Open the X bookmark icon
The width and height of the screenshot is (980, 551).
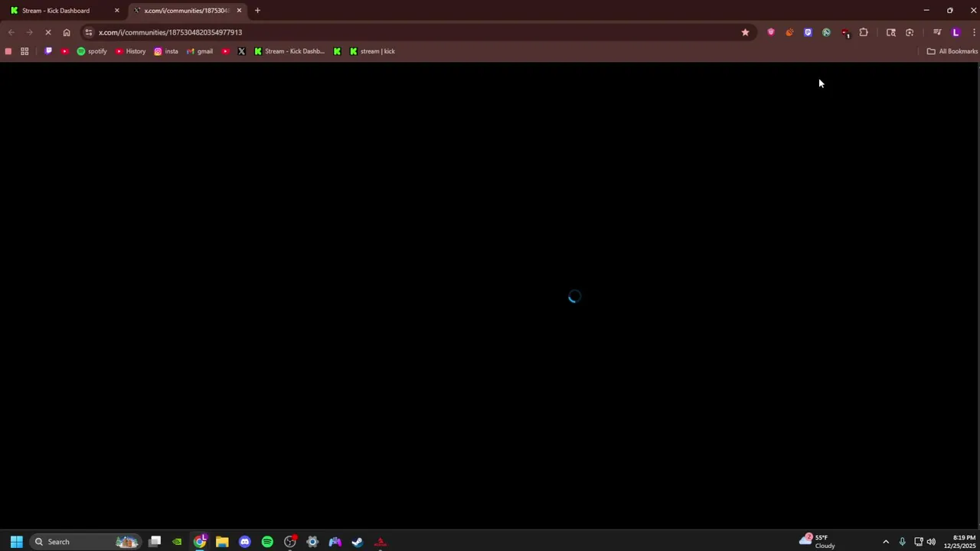(242, 51)
